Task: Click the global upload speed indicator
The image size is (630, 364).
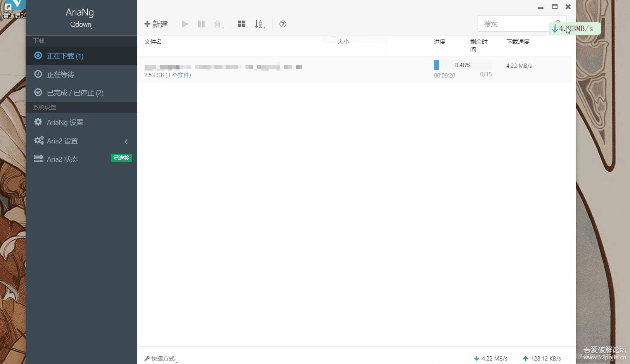Action: [542, 359]
